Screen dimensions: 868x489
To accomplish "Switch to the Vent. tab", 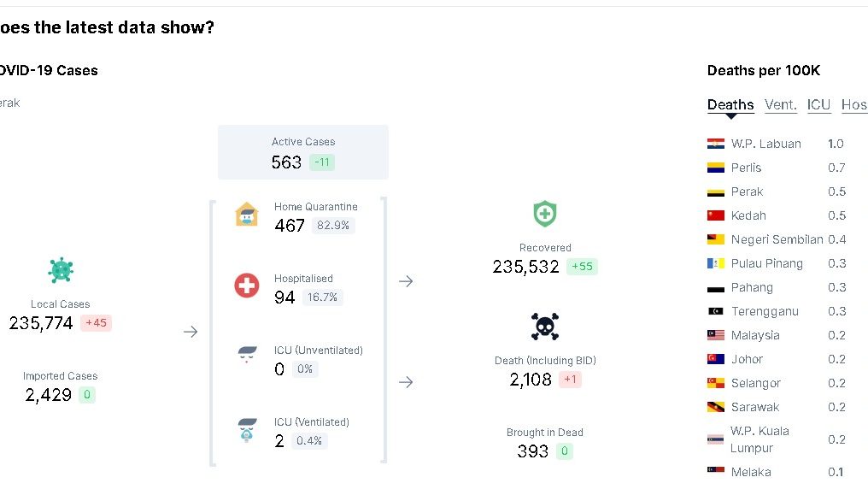I will pos(780,104).
